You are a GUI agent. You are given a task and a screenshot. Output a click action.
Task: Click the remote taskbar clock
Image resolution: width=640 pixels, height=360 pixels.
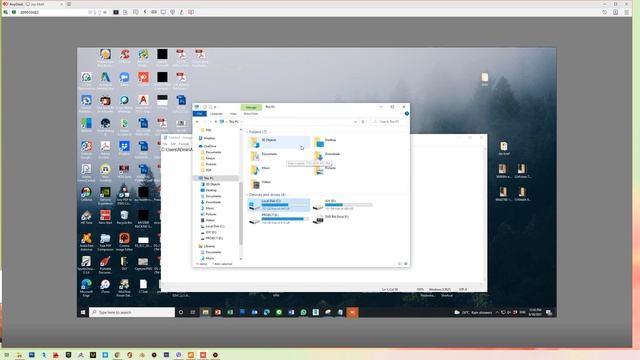pos(535,312)
